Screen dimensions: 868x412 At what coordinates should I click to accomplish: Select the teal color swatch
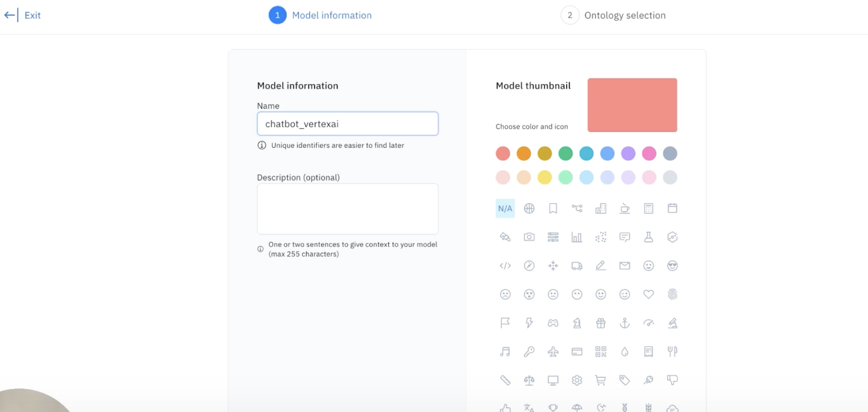coord(586,154)
